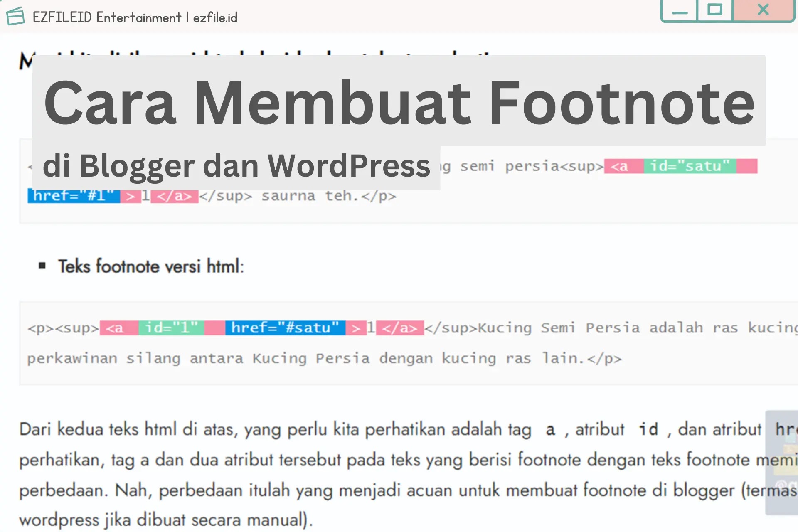
Task: Click the minimize window button
Action: (x=680, y=11)
